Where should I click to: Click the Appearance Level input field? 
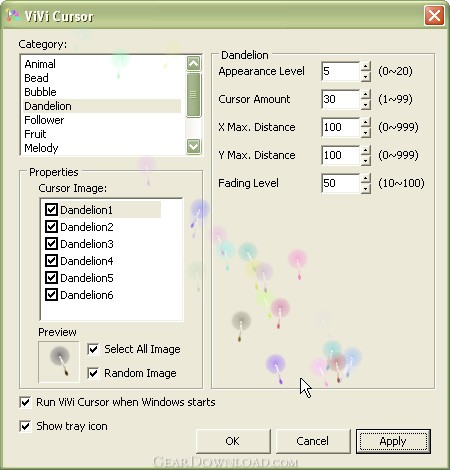(341, 71)
